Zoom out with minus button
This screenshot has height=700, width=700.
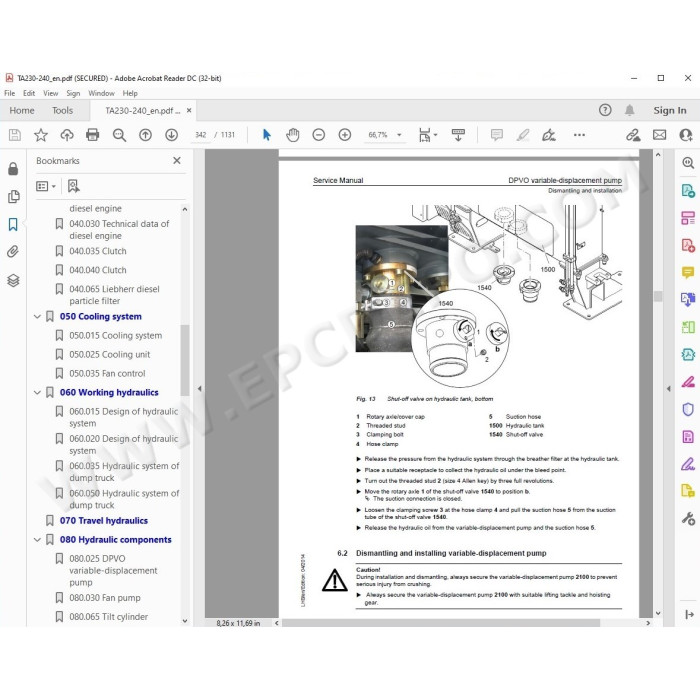[319, 135]
